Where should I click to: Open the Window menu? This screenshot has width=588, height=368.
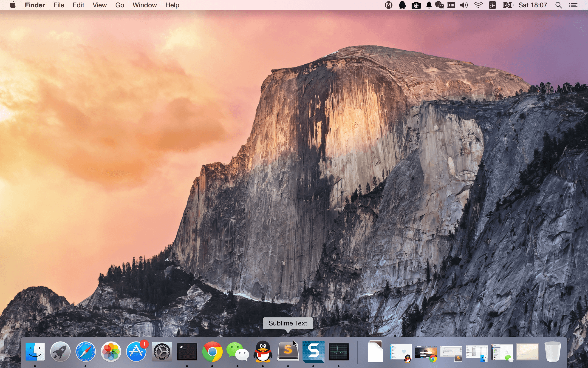pos(144,5)
